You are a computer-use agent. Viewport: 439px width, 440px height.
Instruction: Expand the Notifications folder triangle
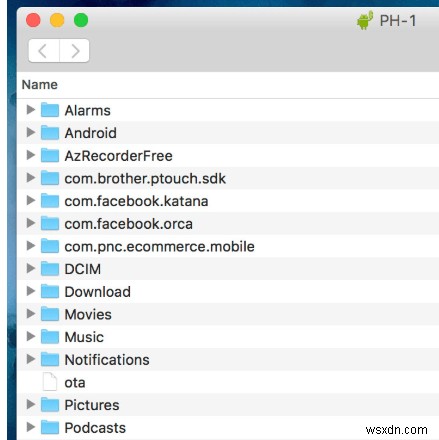pyautogui.click(x=31, y=359)
